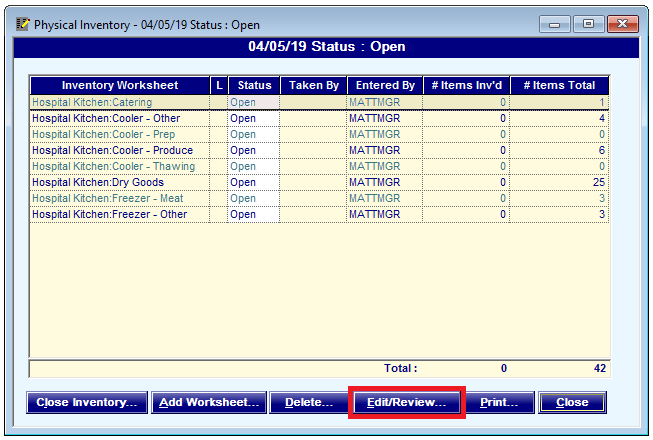Click the Close Inventory button
This screenshot has height=440, width=653.
tap(87, 402)
